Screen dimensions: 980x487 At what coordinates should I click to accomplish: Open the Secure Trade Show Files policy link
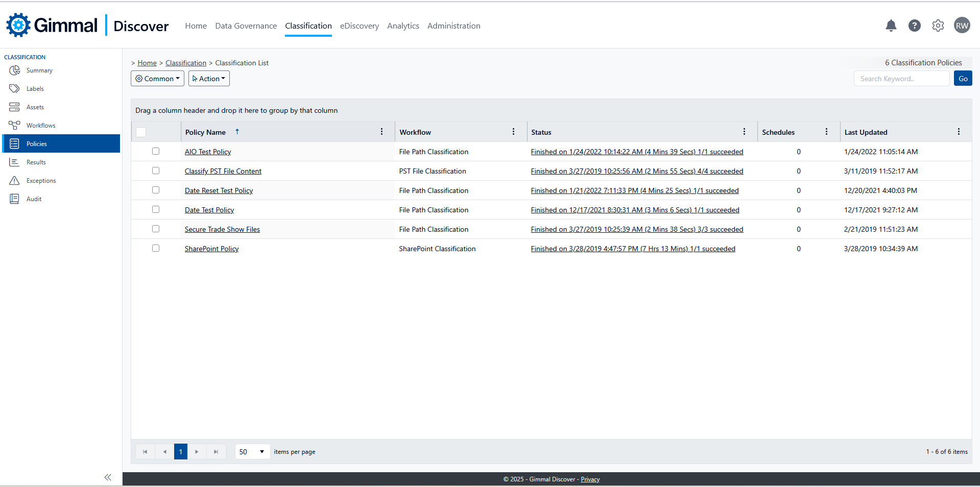[x=222, y=229]
